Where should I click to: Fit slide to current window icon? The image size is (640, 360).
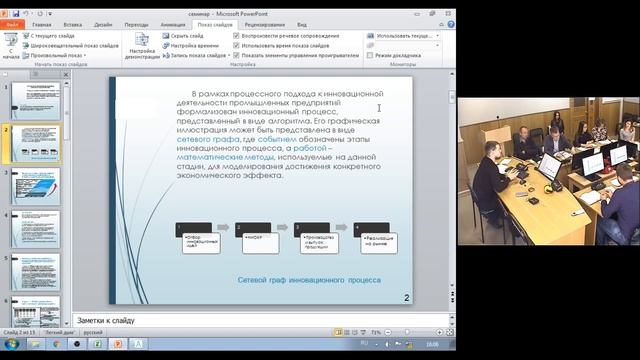[450, 333]
